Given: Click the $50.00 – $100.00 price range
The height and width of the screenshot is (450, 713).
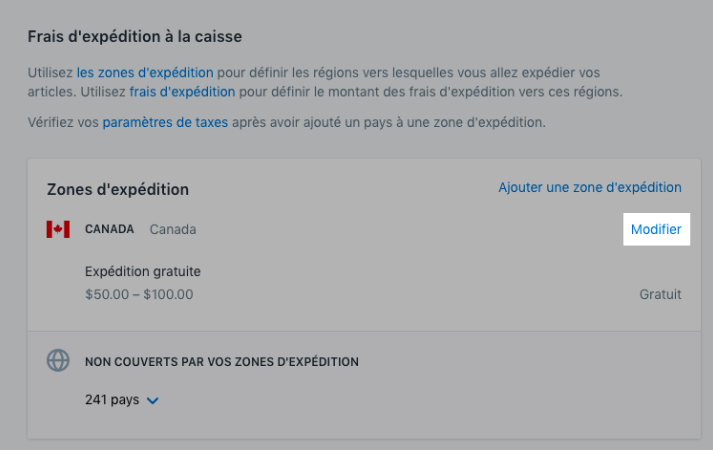Looking at the screenshot, I should (140, 294).
